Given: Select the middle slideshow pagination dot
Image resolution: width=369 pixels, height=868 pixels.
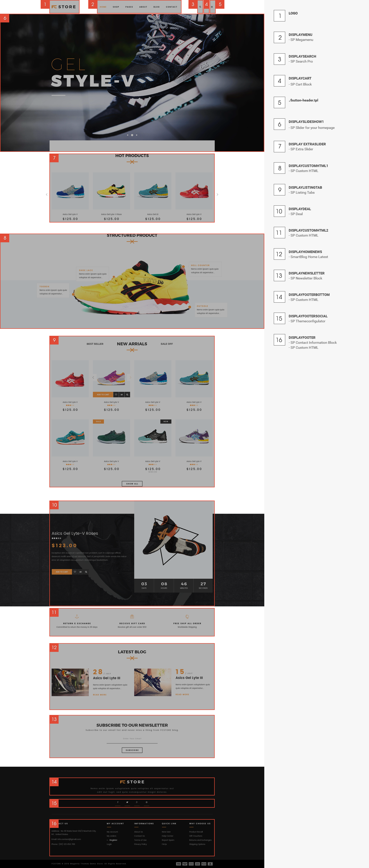Looking at the screenshot, I should (132, 135).
